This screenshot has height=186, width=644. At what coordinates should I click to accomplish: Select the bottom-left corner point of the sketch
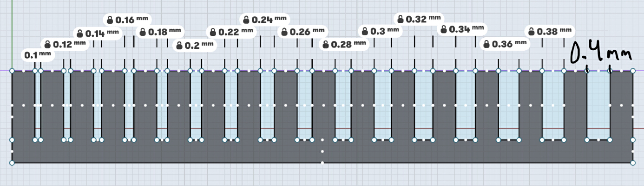pyautogui.click(x=12, y=163)
